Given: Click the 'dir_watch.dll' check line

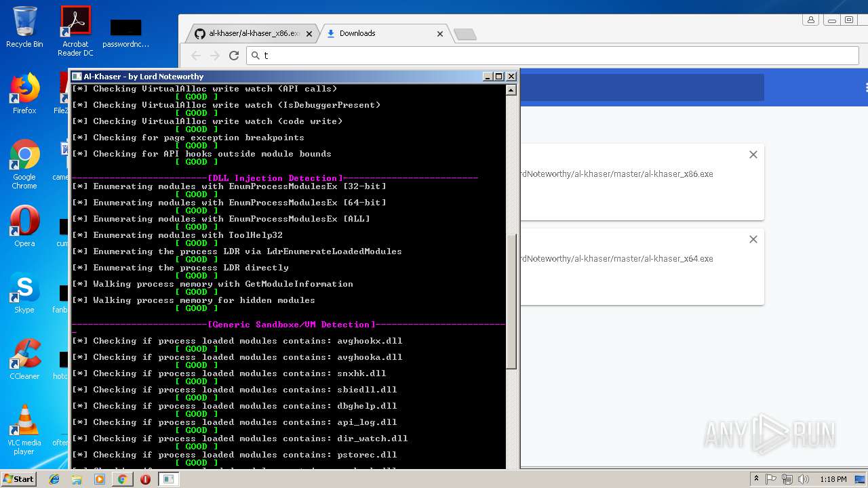Looking at the screenshot, I should [239, 439].
